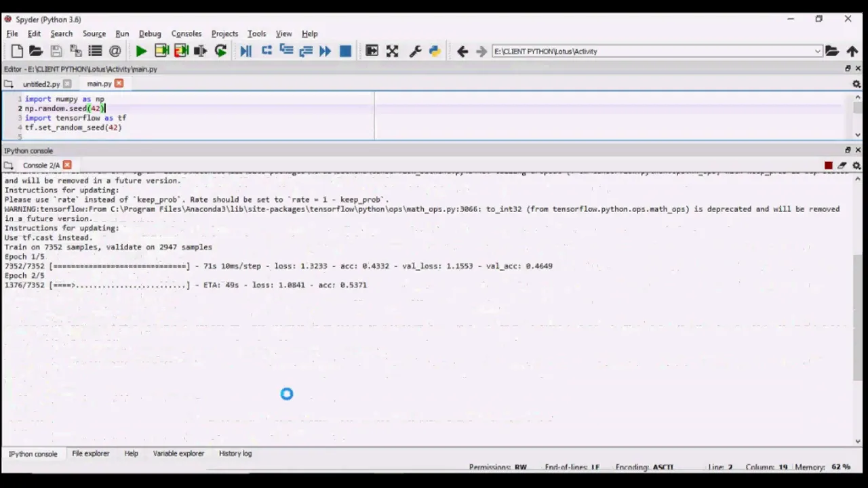This screenshot has width=868, height=488.
Task: Run current line debug step icon
Action: [x=267, y=51]
